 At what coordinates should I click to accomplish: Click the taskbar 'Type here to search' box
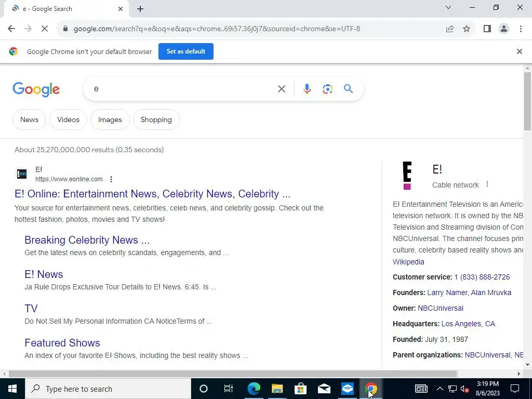(108, 389)
